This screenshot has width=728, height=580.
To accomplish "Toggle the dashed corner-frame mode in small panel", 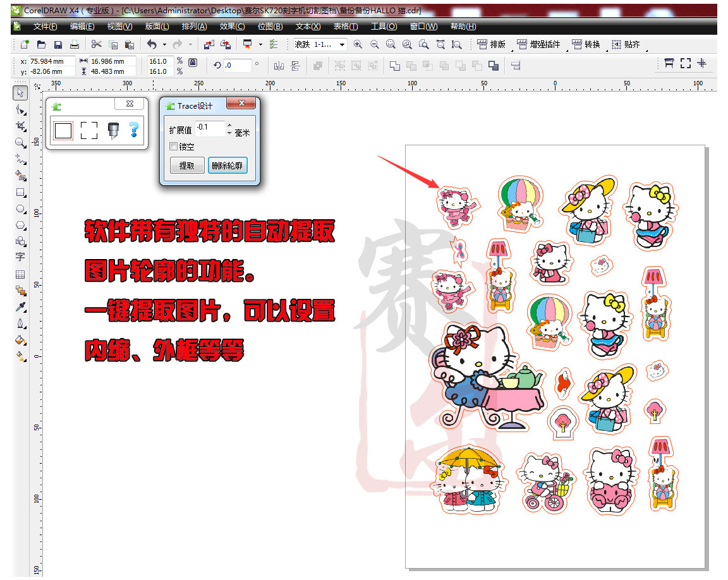I will point(89,130).
